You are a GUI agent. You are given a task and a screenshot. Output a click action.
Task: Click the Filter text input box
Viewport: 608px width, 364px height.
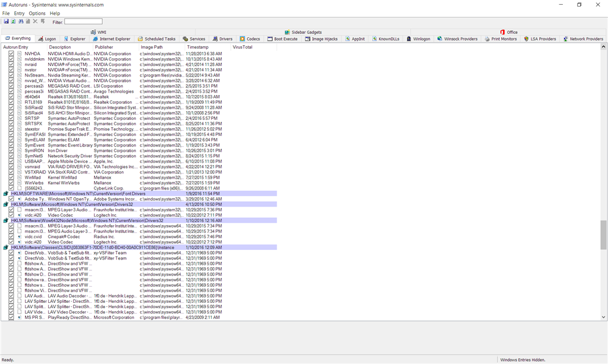click(83, 22)
